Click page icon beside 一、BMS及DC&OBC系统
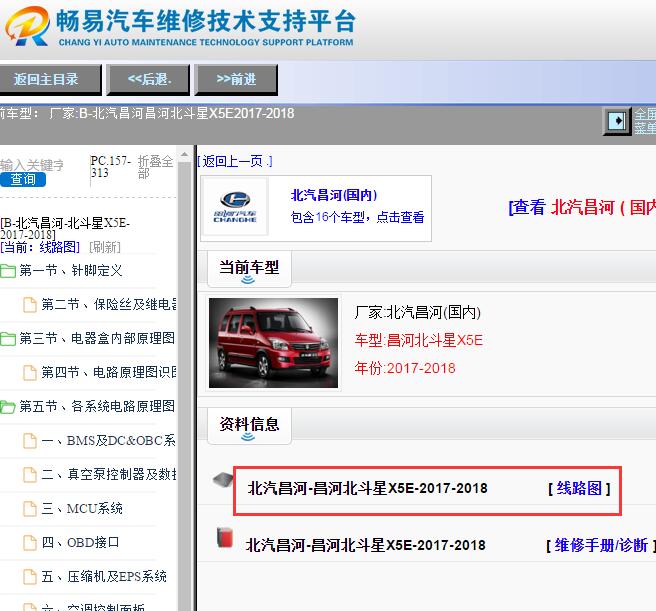The height and width of the screenshot is (611, 656). pyautogui.click(x=30, y=441)
